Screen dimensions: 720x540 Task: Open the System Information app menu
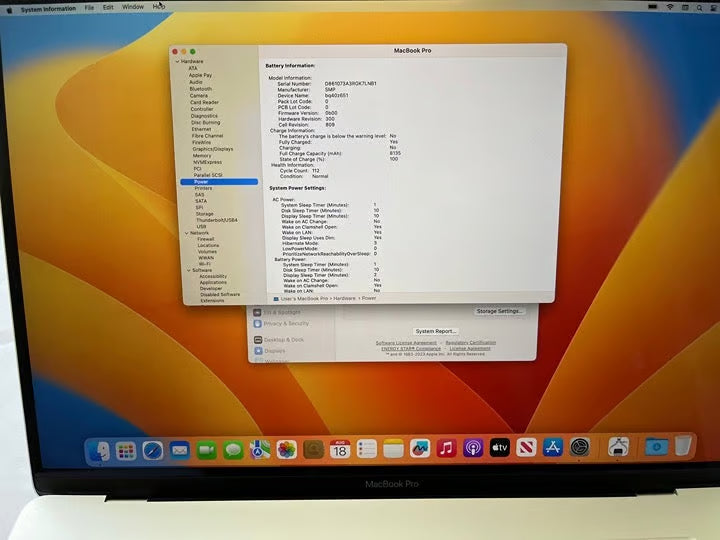(x=48, y=9)
